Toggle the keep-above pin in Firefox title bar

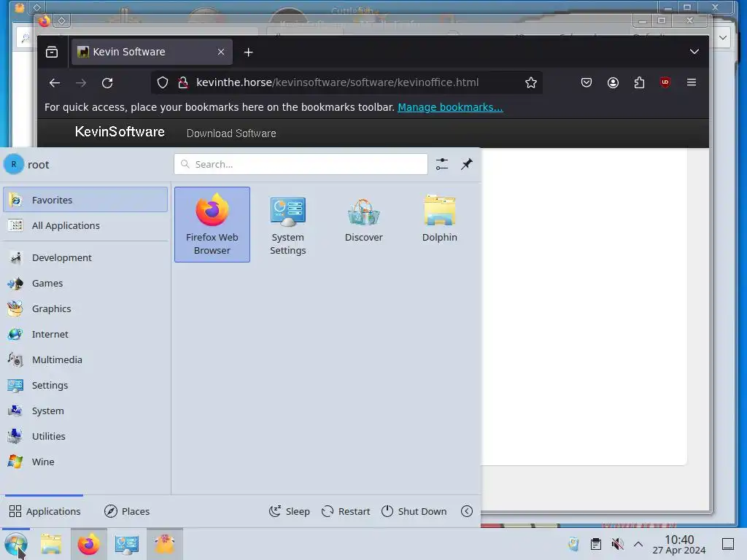(61, 21)
